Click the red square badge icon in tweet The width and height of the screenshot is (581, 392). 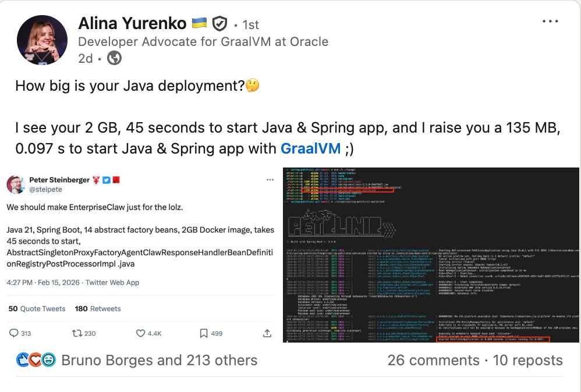click(x=116, y=180)
